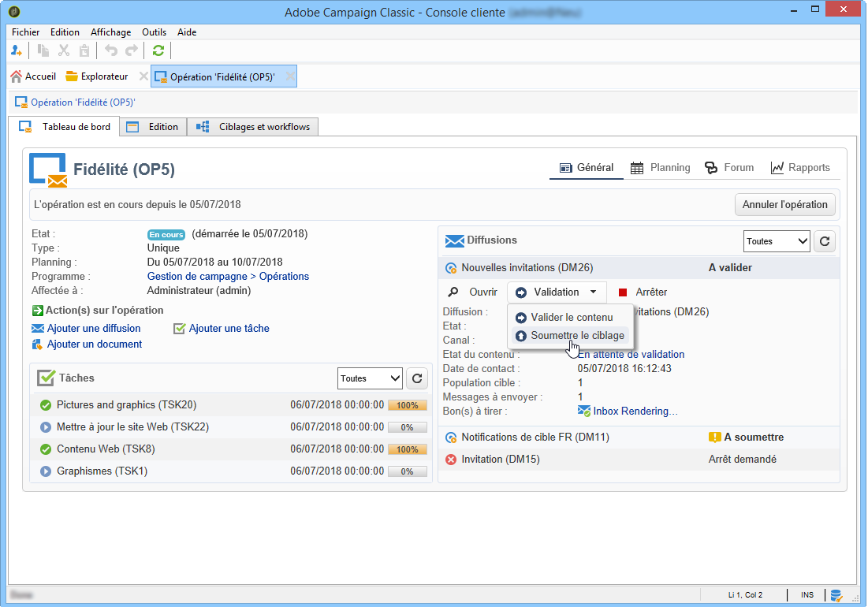Click play icon for Graphismes (TSK1)

click(46, 471)
